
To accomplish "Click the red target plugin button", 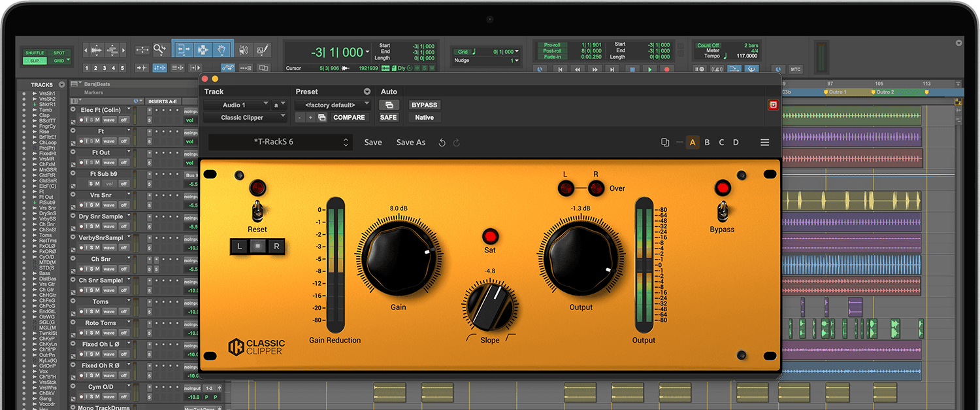I will (x=773, y=105).
